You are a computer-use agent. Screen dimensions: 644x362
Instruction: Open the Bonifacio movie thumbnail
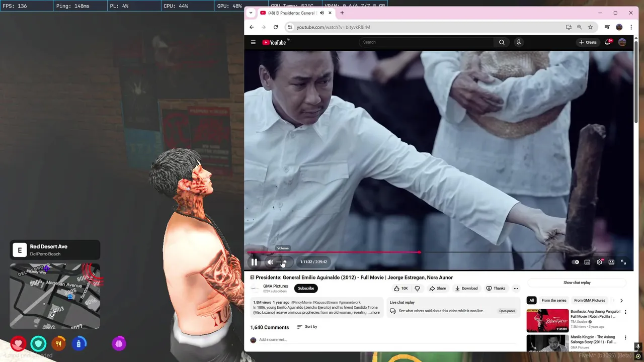tap(547, 321)
